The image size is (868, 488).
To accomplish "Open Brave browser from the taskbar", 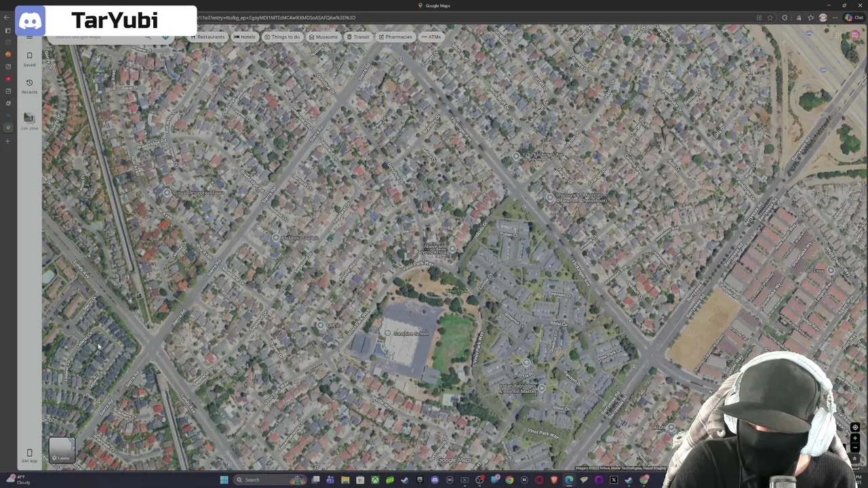I will [x=554, y=480].
